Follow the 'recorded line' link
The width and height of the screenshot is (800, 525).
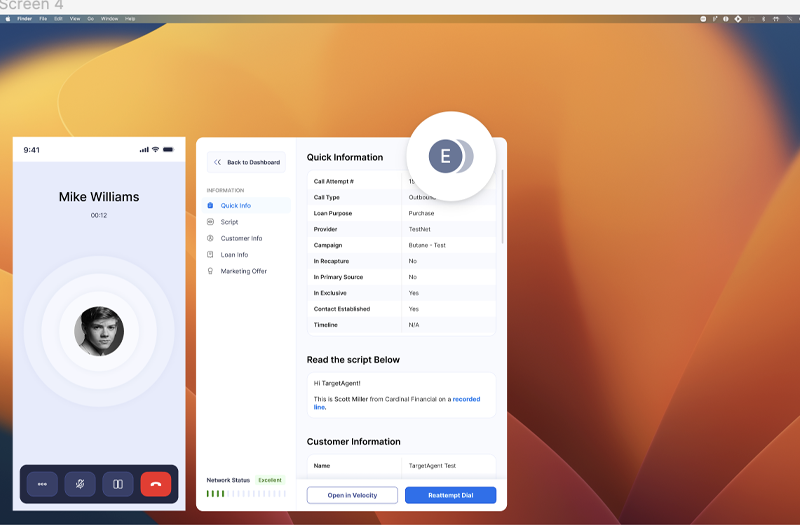pos(467,400)
